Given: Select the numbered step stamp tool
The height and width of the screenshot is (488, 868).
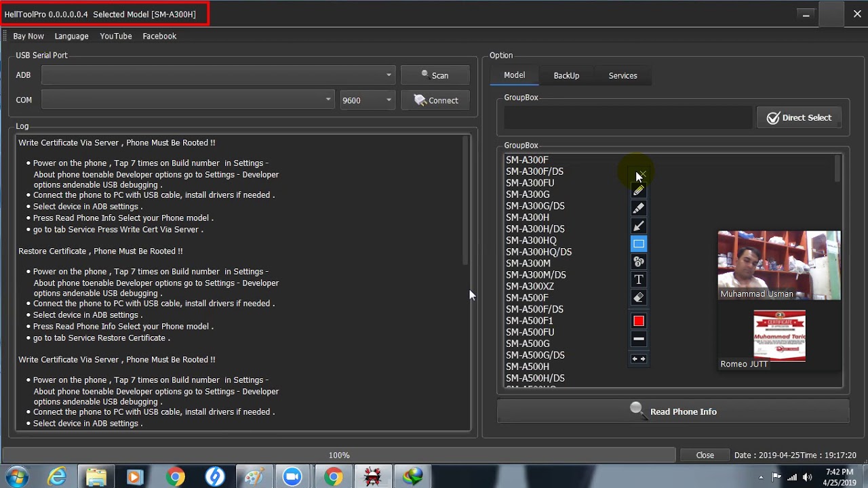Looking at the screenshot, I should (639, 261).
